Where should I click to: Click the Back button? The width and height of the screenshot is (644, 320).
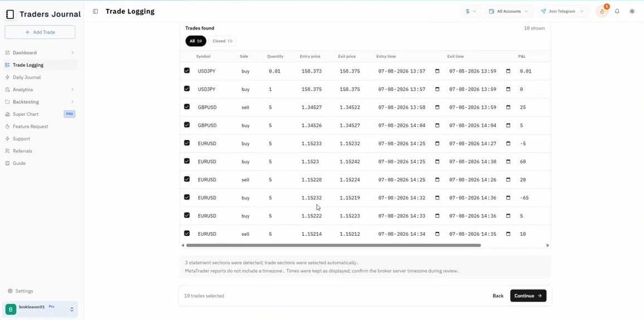click(x=498, y=296)
